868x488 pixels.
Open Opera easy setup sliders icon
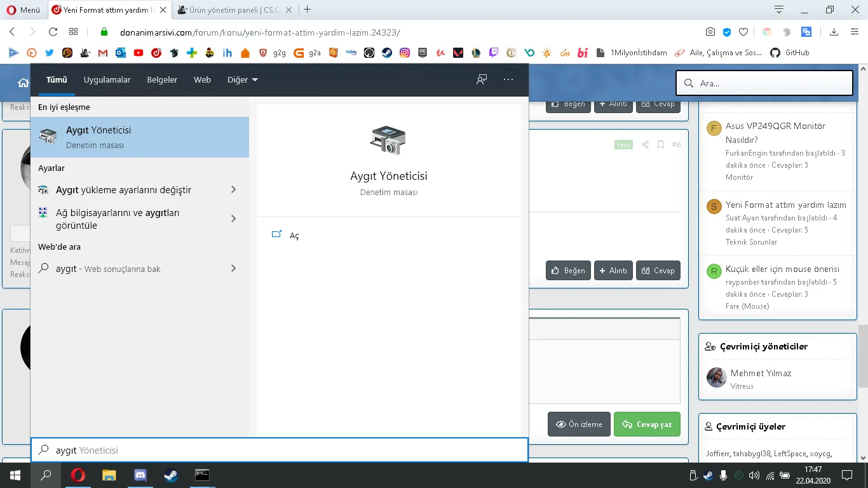click(853, 32)
